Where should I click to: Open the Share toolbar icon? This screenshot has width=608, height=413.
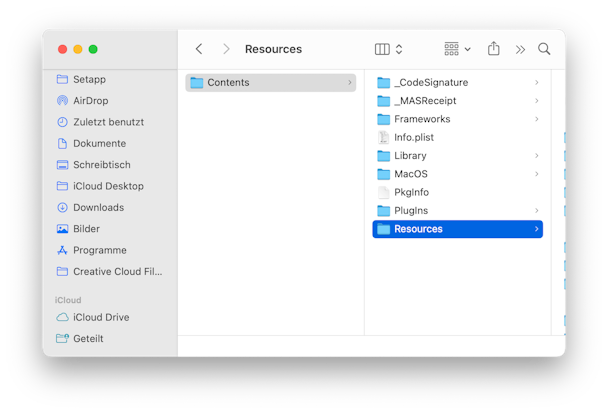(493, 49)
